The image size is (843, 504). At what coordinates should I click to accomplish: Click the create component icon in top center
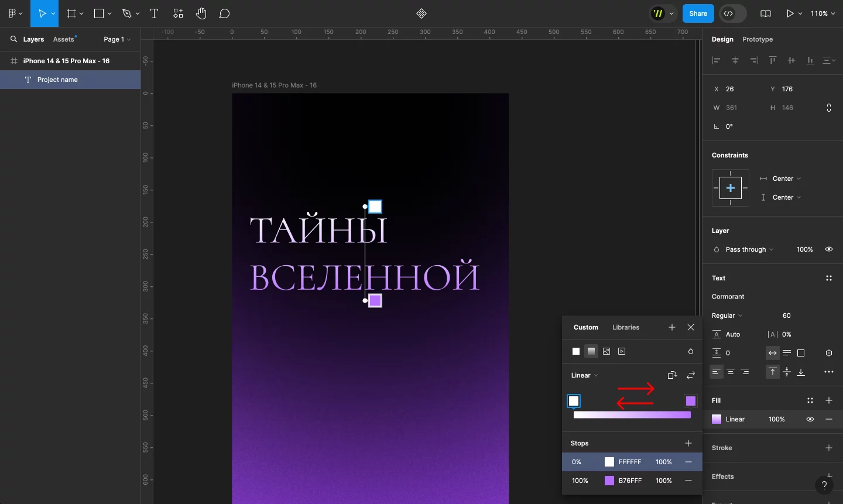click(x=421, y=13)
